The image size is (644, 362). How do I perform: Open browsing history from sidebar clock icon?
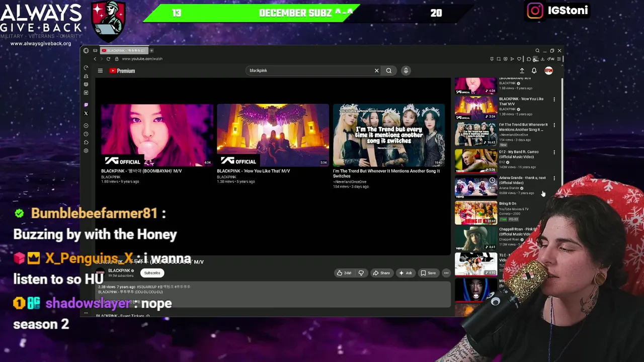coord(86,134)
